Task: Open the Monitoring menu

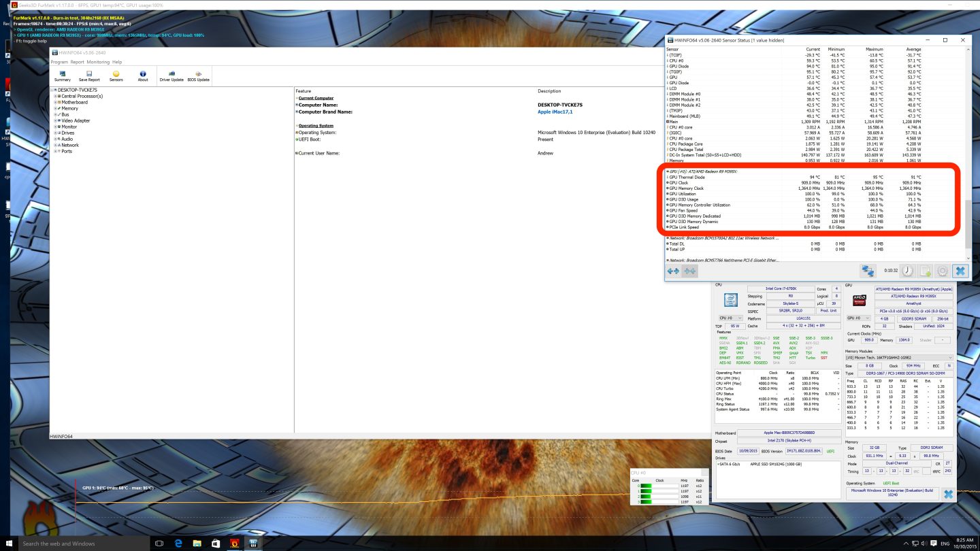Action: (x=98, y=62)
